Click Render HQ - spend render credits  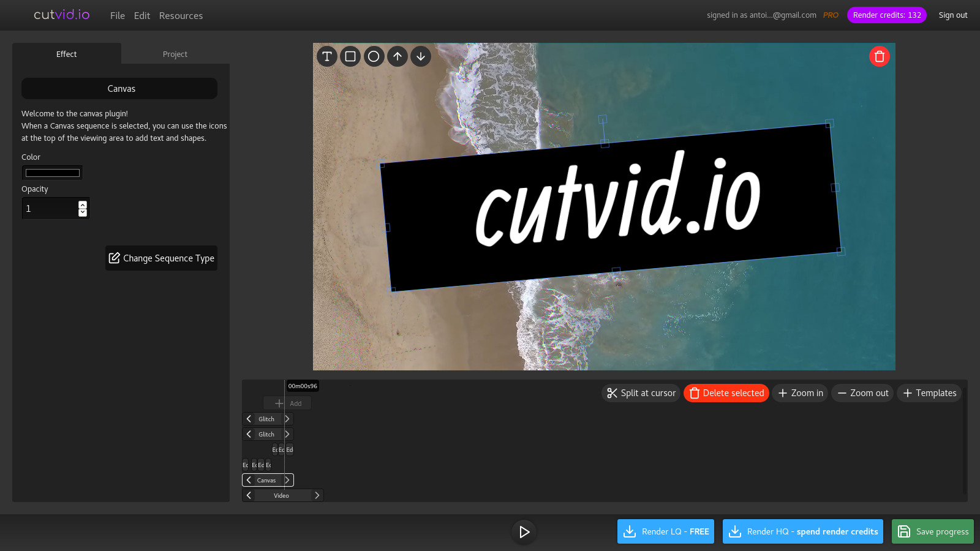pos(803,531)
